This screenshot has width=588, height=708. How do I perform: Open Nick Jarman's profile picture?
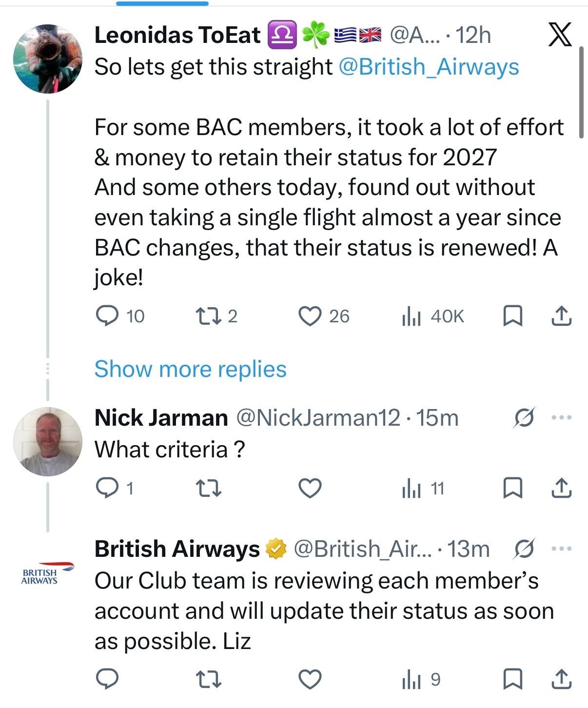[x=48, y=441]
